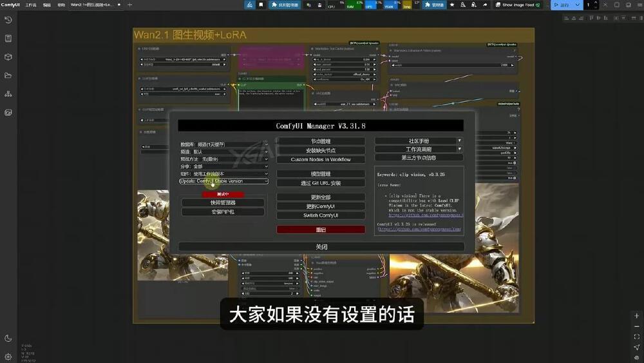
Task: Open the node library cube icon
Action: (x=8, y=57)
